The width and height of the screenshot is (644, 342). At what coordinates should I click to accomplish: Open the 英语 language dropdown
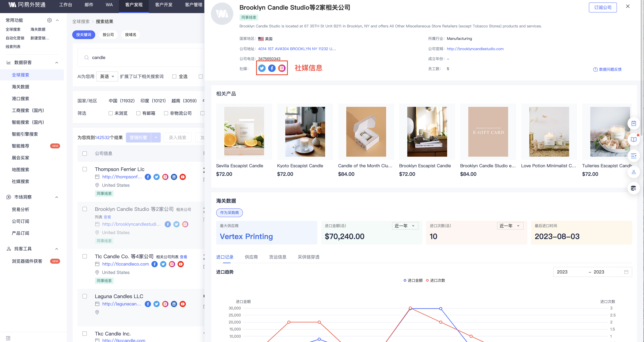point(107,77)
